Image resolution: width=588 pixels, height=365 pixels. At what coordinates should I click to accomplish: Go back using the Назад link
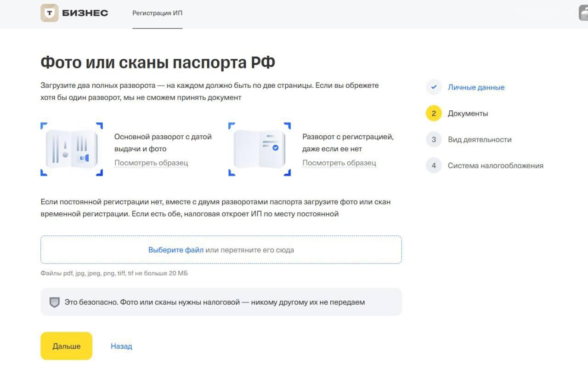[x=121, y=346]
